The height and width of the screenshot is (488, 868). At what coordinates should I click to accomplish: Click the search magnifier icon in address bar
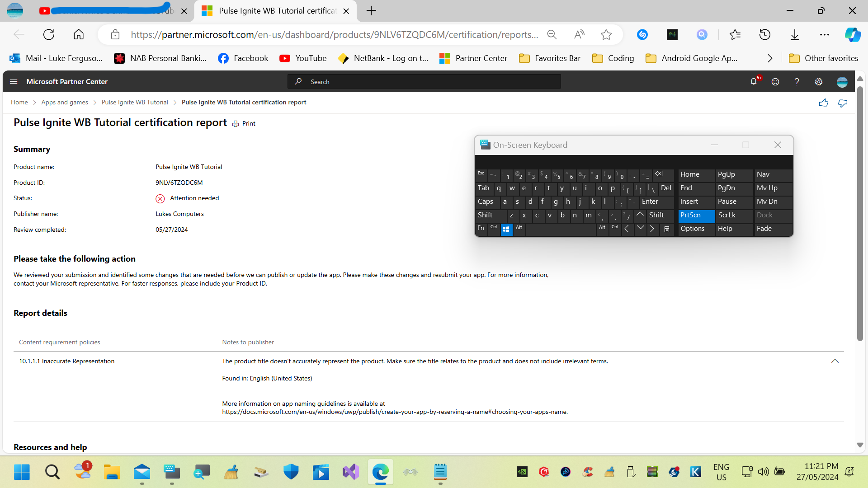click(552, 34)
